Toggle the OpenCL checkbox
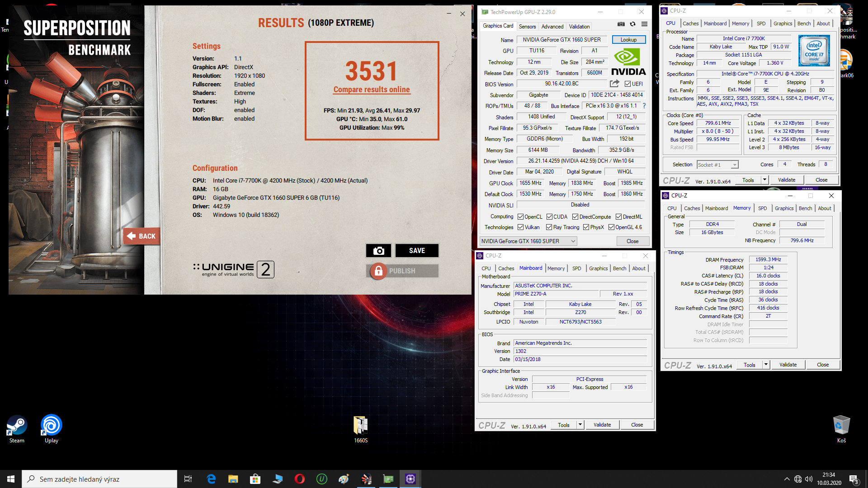Viewport: 868px width, 488px height. [520, 217]
